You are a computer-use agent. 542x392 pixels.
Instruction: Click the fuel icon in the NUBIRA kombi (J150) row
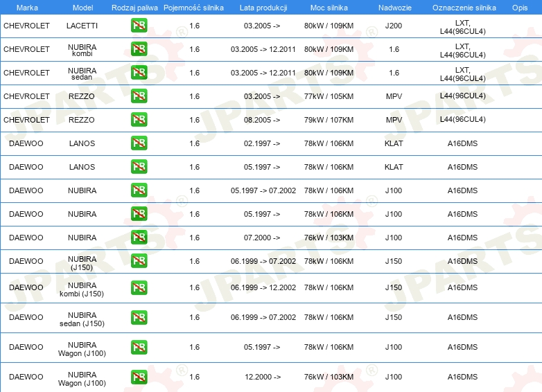click(139, 287)
